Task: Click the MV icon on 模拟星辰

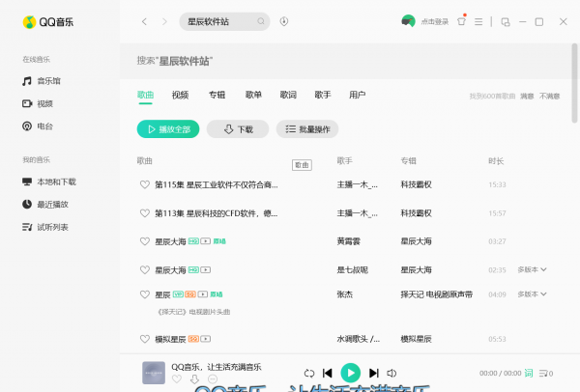Action: (205, 339)
